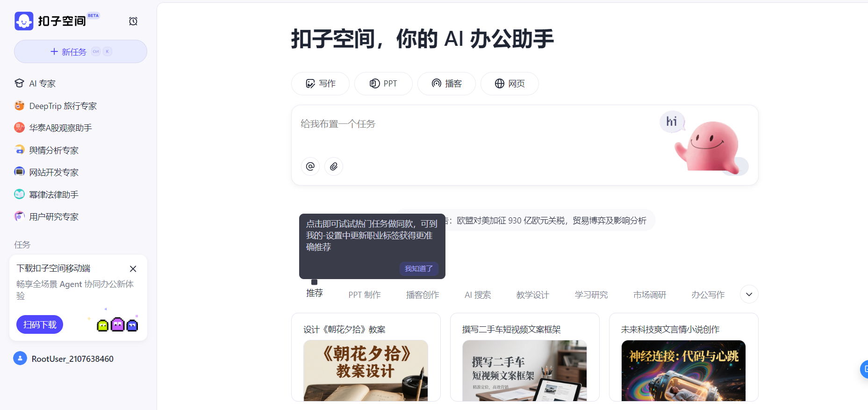Viewport: 868px width, 410px height.
Task: Expand more categories with chevron button
Action: [749, 295]
